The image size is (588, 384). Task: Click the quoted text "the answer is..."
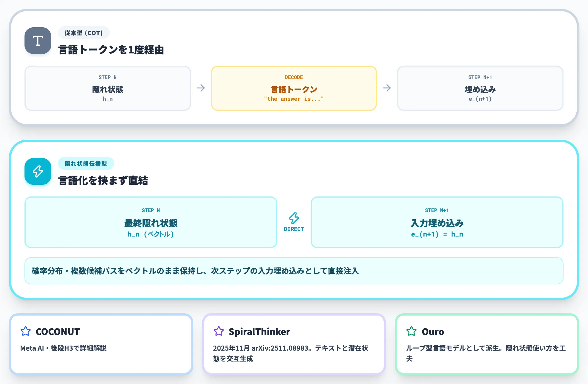tap(294, 99)
